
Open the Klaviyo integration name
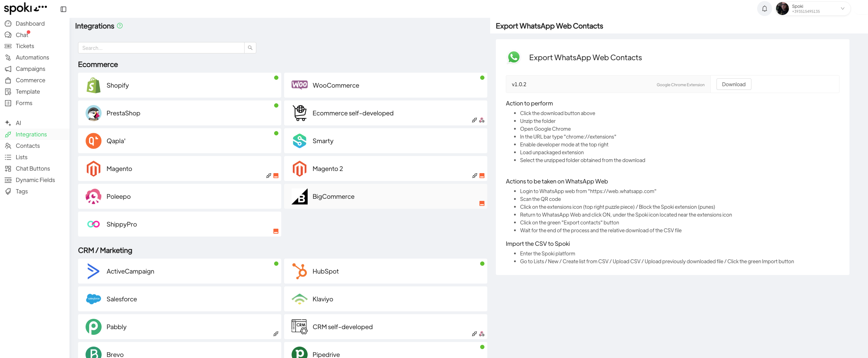(x=323, y=299)
